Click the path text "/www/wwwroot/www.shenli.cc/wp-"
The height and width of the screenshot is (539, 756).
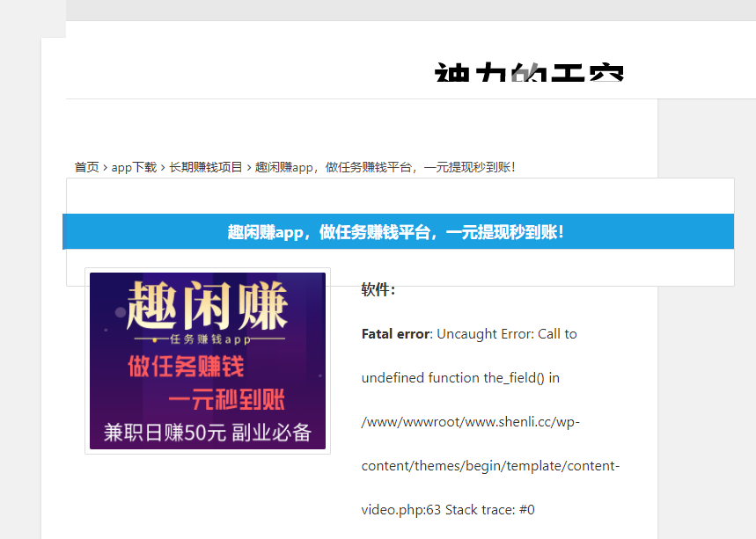click(x=471, y=422)
